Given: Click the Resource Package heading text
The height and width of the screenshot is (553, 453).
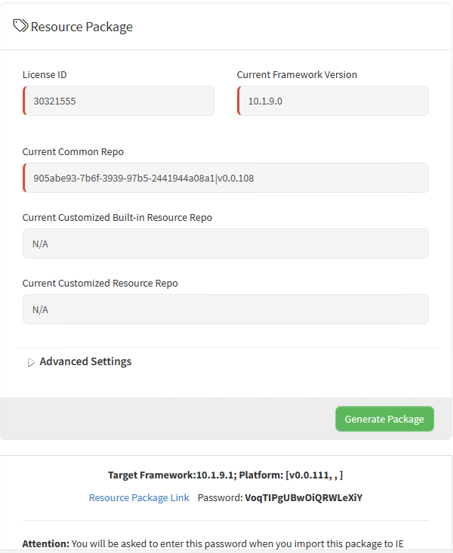Looking at the screenshot, I should coord(81,27).
